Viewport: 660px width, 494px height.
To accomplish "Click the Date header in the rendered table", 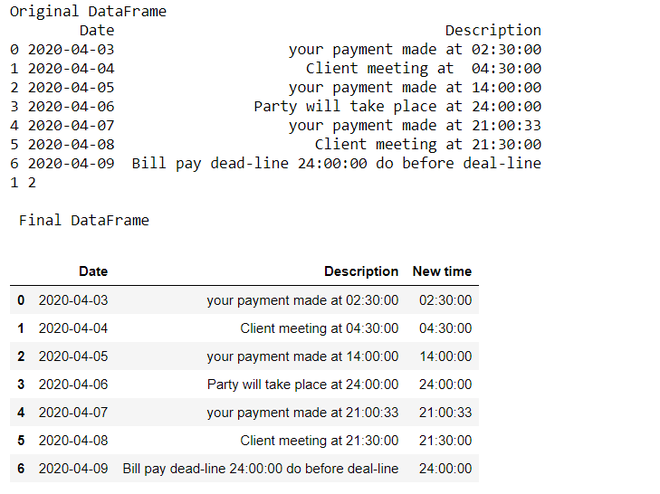I will point(93,271).
